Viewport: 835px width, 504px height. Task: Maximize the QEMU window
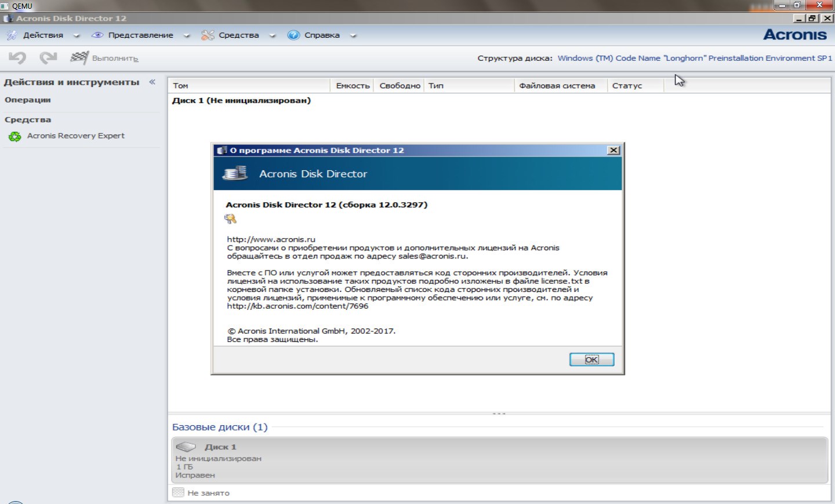(797, 5)
